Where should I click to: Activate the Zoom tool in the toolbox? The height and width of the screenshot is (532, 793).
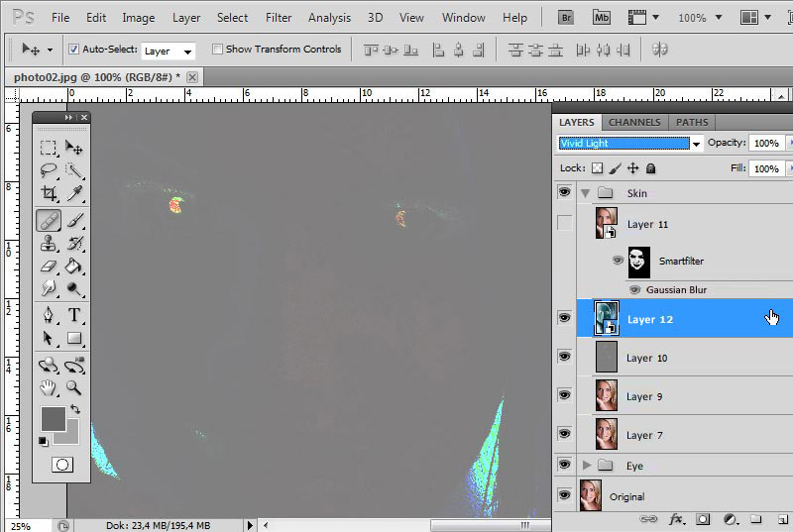[74, 387]
